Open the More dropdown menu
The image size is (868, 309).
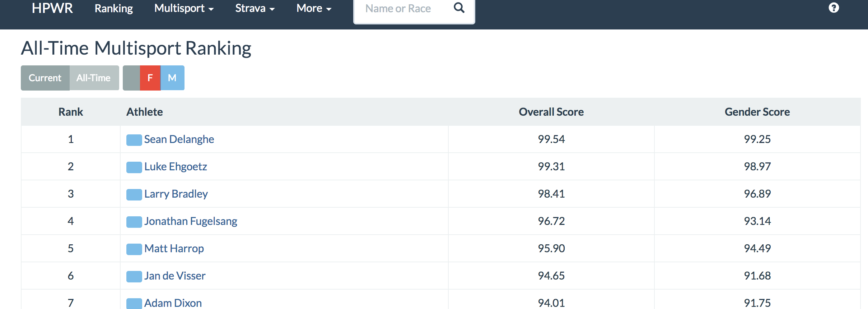(314, 9)
